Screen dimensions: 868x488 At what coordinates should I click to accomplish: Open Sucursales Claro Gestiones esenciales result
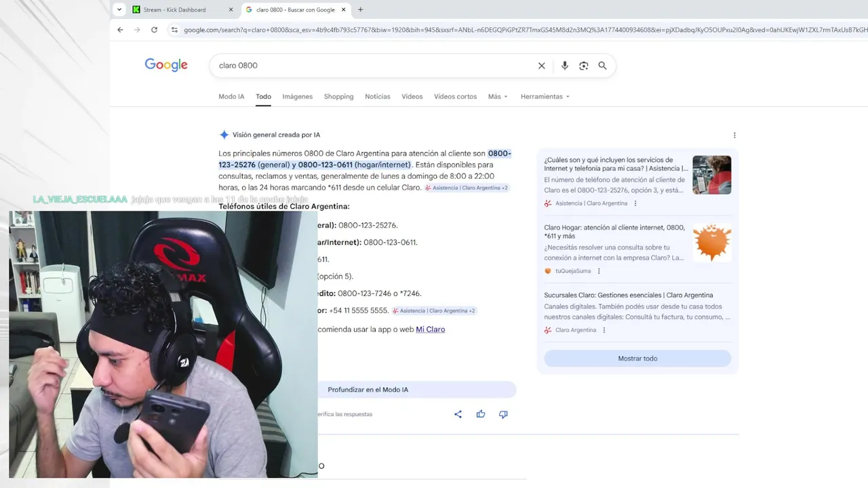(629, 296)
